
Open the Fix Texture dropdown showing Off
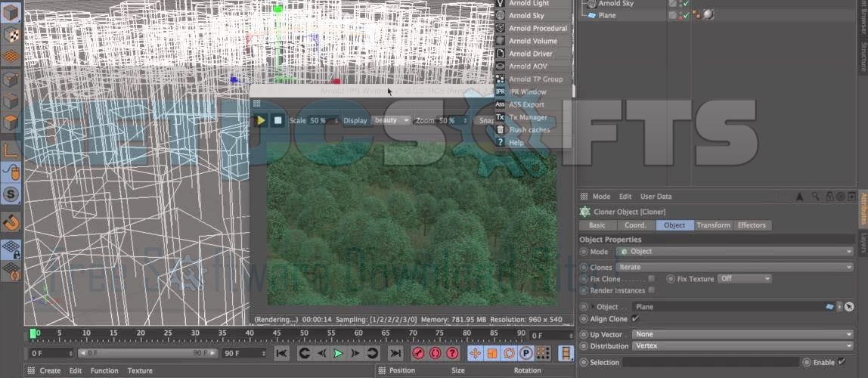pos(745,279)
